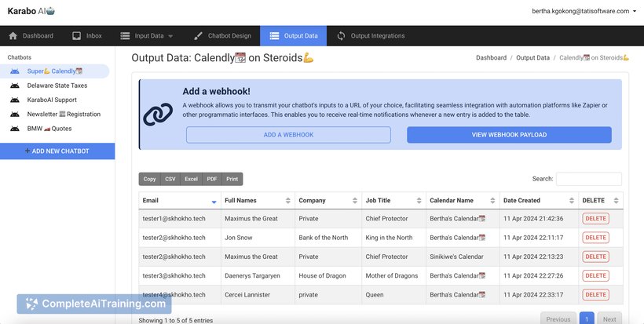
Task: Export table using CSV button
Action: [x=170, y=179]
